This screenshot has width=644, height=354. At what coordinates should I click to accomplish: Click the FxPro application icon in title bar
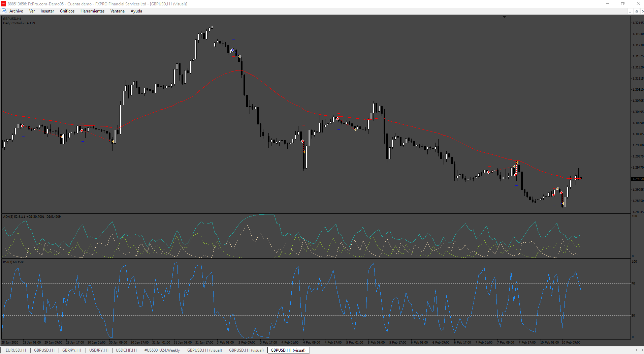tap(3, 4)
